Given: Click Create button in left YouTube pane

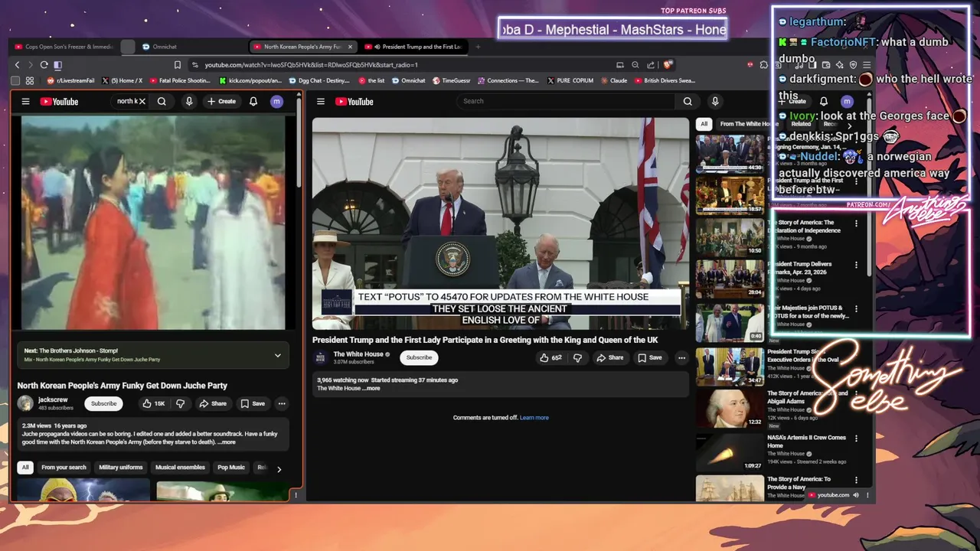Looking at the screenshot, I should [x=221, y=101].
